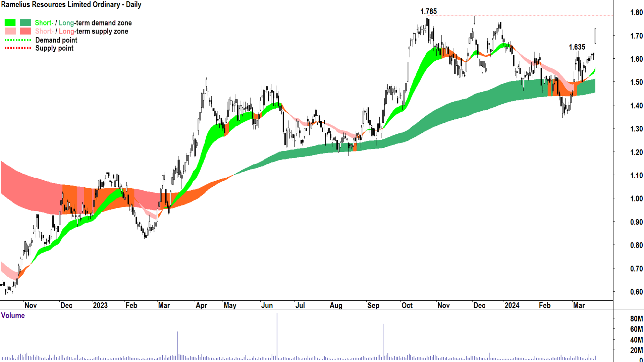Click the 1.785 supply point label
644x362 pixels.
point(428,12)
